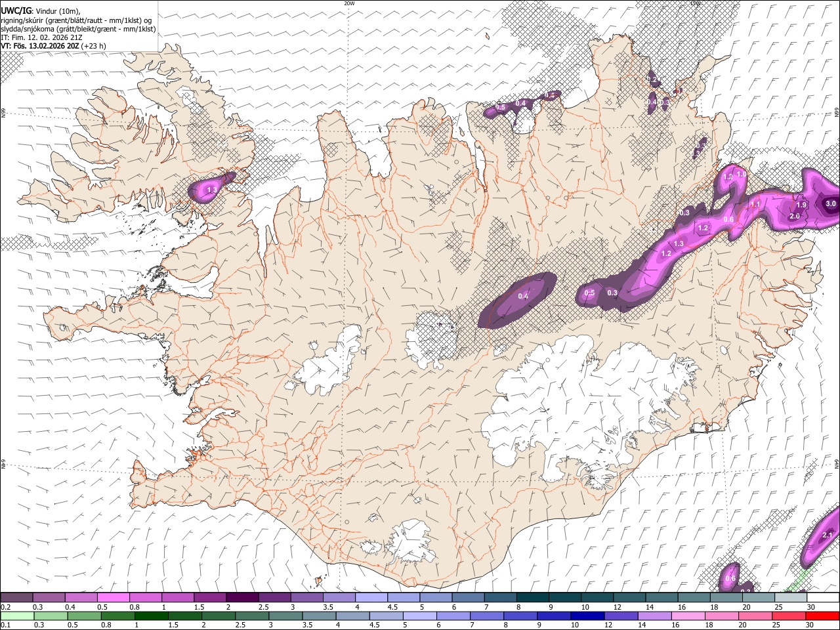Click the valid time 'VT: Fös. 13.02.2026 20Z'
The height and width of the screenshot is (630, 840).
pos(40,46)
